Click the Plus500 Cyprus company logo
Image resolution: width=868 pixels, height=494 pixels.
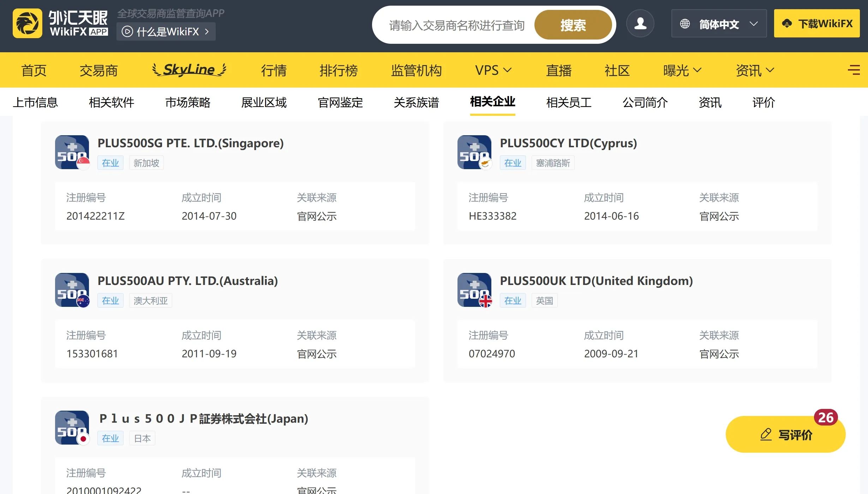click(x=475, y=152)
